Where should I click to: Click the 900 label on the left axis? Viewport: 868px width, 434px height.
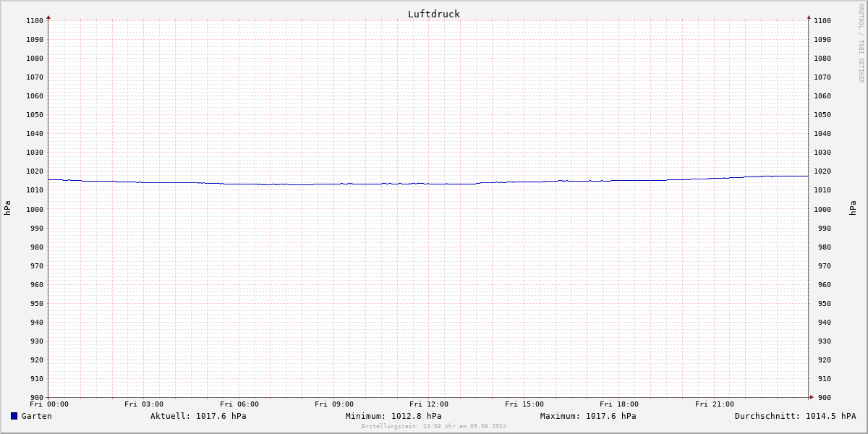coord(37,398)
